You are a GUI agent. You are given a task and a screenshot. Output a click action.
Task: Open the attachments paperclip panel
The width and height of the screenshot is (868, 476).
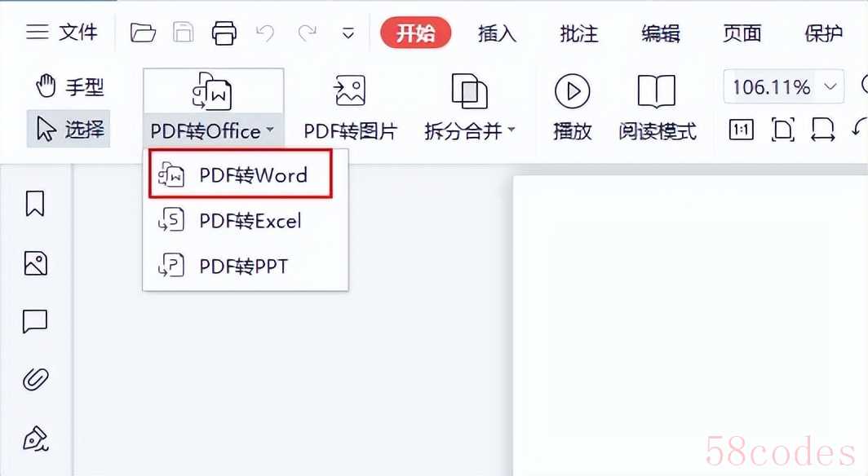click(x=35, y=379)
